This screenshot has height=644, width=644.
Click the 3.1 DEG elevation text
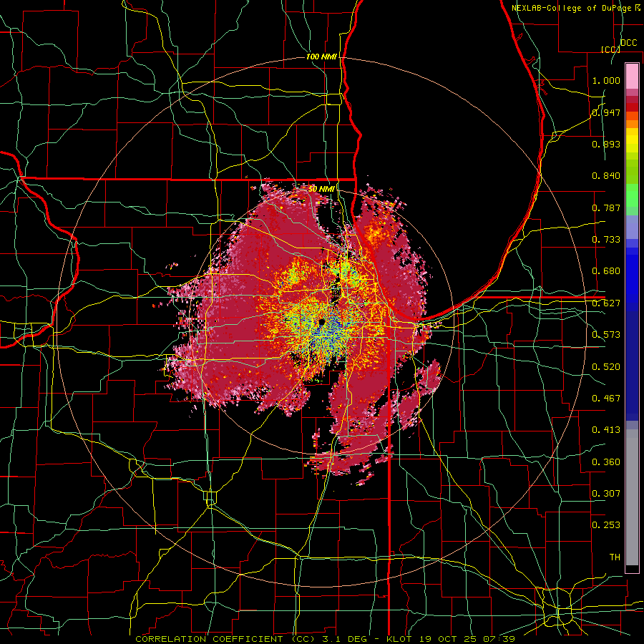click(345, 639)
